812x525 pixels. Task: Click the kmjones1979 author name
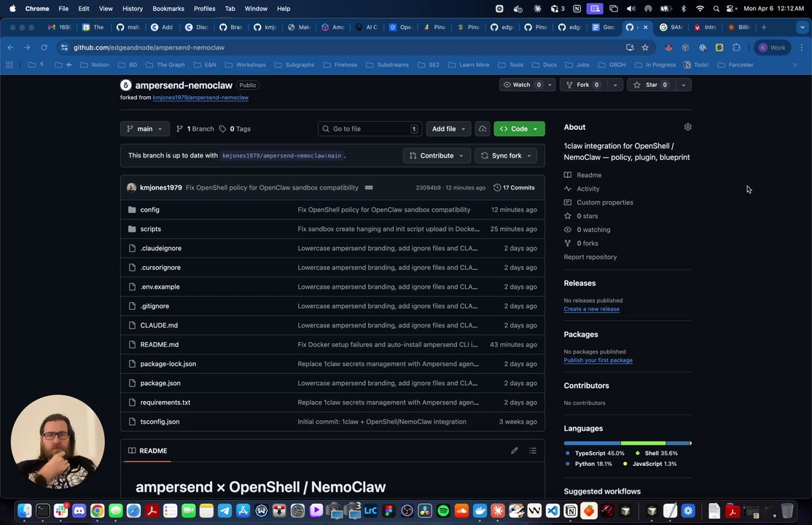(x=161, y=187)
